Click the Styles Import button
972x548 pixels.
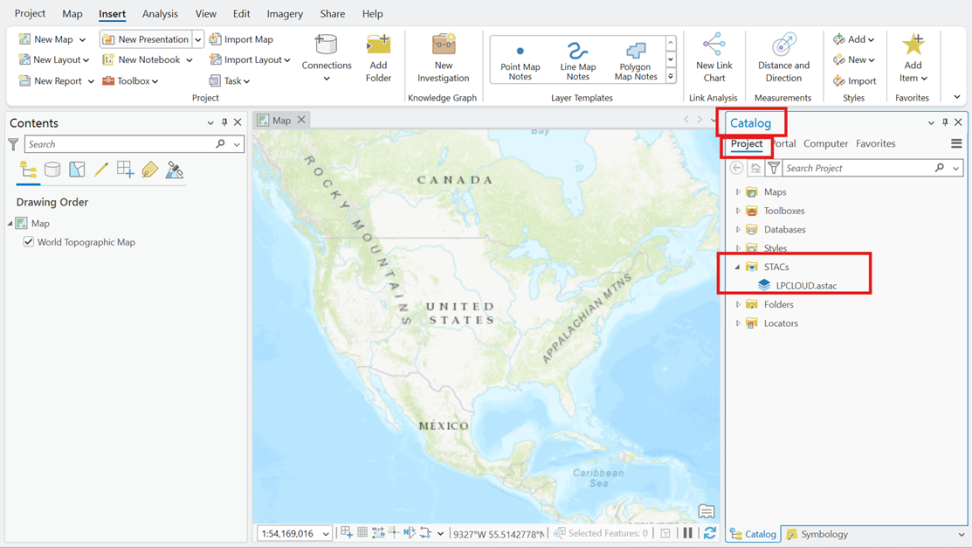coord(854,81)
